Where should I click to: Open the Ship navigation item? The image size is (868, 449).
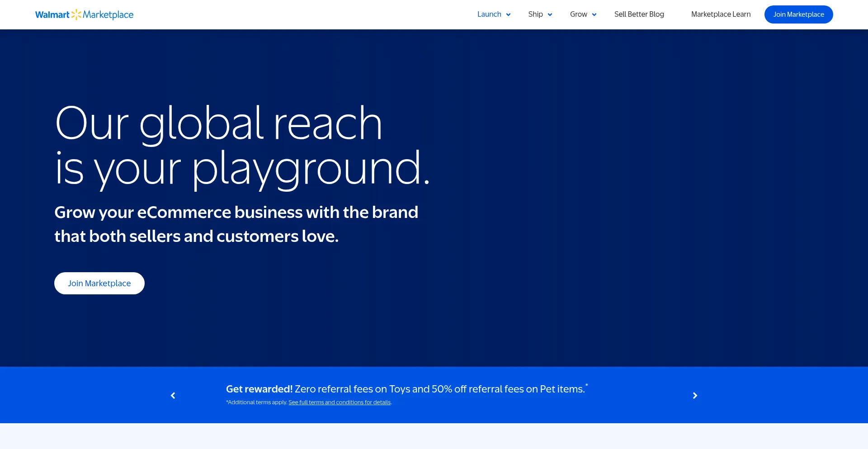[x=535, y=14]
